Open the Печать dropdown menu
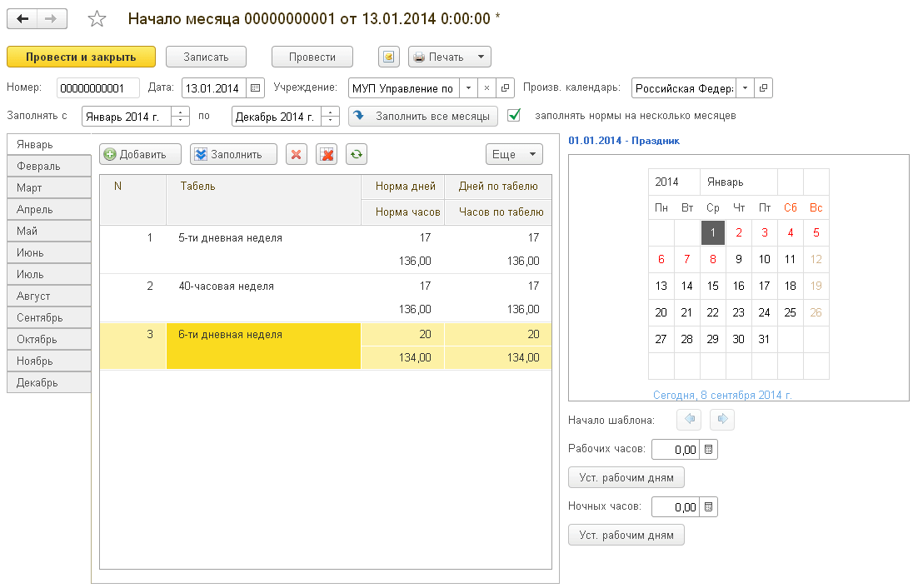918x588 pixels. point(450,57)
